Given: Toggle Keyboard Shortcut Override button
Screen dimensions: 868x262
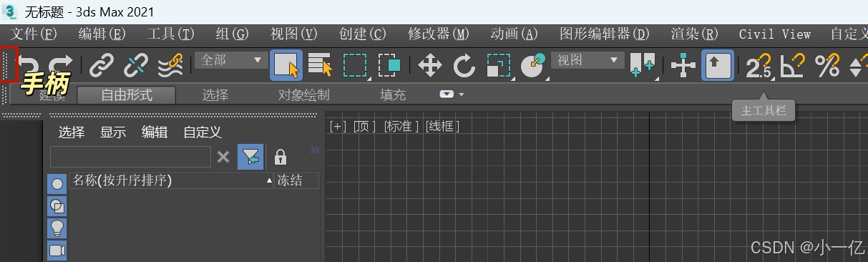Looking at the screenshot, I should pyautogui.click(x=718, y=65).
